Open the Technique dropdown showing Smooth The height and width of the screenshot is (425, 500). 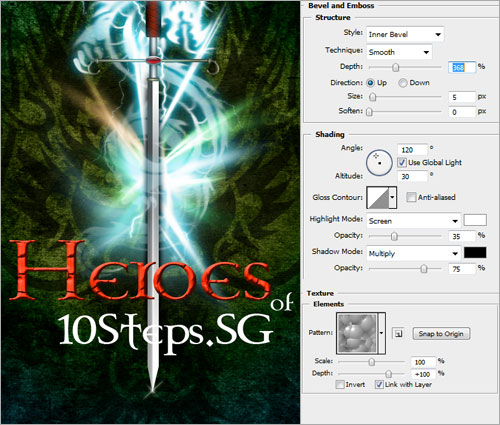[x=399, y=52]
